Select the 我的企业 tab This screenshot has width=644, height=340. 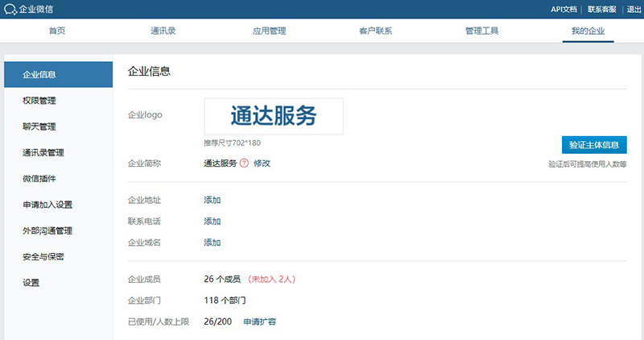coord(588,31)
